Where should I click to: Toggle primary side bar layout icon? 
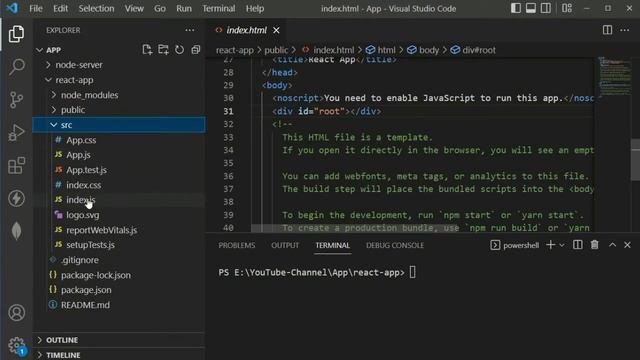point(516,8)
